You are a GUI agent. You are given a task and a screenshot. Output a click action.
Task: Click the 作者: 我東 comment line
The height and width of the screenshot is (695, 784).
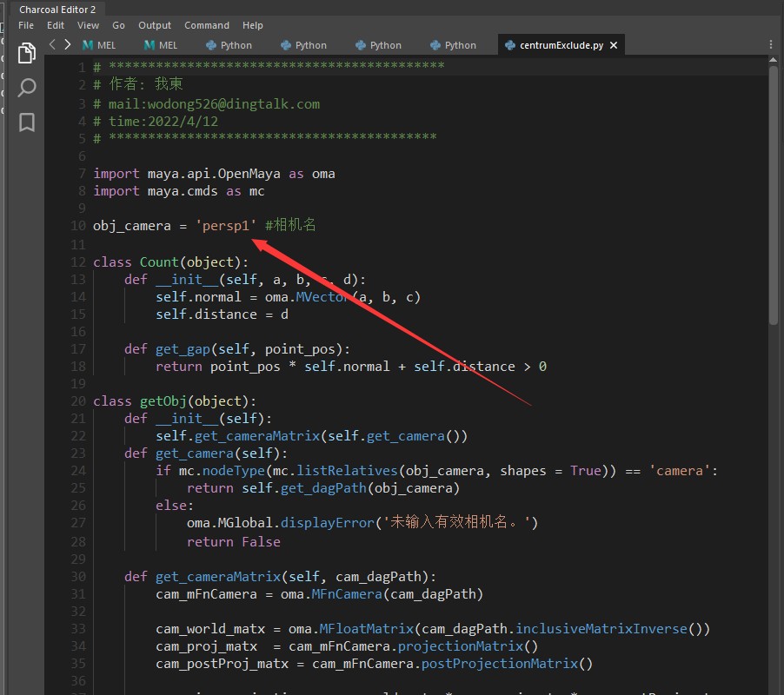[138, 84]
